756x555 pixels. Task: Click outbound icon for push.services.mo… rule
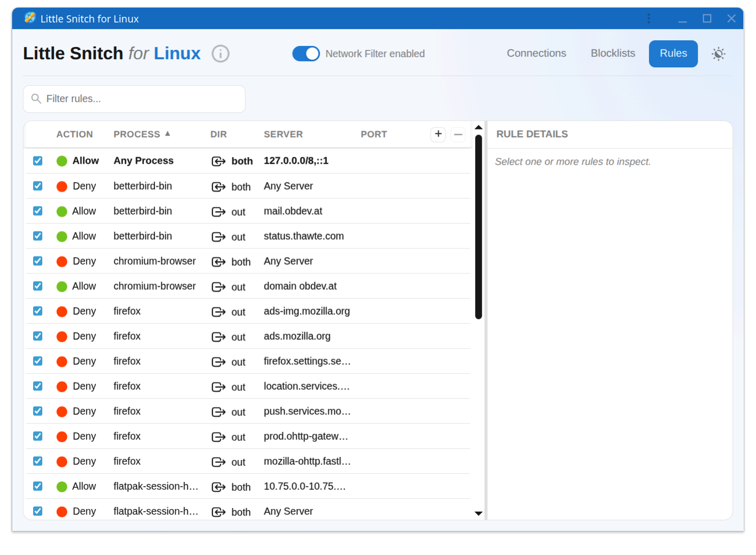pos(219,412)
